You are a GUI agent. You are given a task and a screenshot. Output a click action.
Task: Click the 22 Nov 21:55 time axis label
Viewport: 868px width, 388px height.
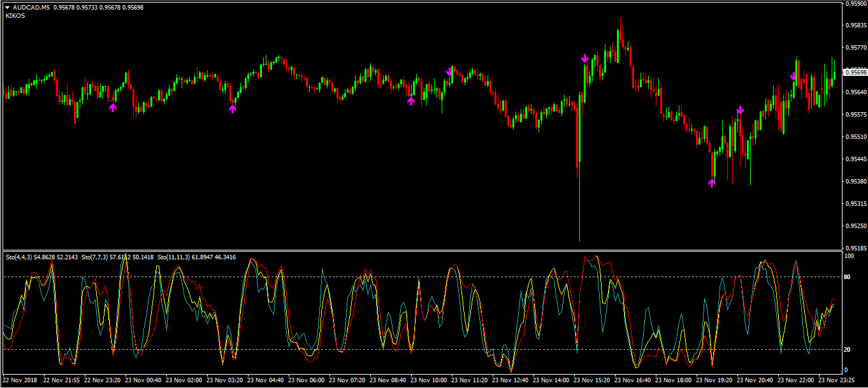[62, 380]
